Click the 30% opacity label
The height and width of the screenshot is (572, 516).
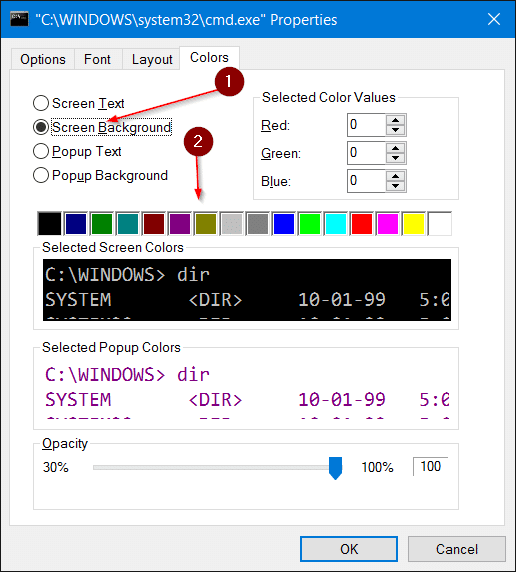coord(56,467)
